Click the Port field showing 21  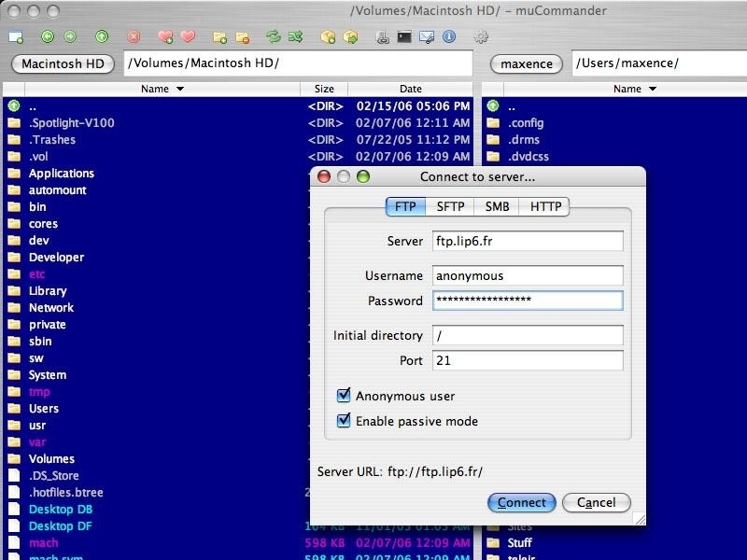tap(528, 360)
